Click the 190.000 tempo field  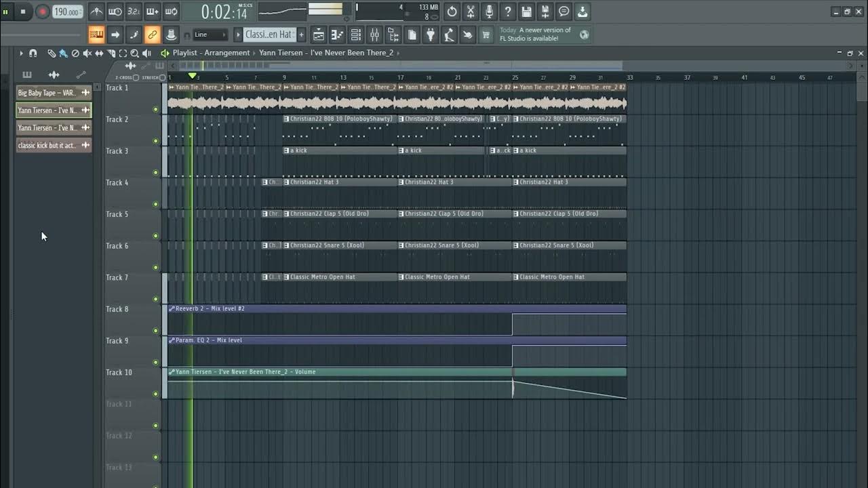pyautogui.click(x=67, y=12)
